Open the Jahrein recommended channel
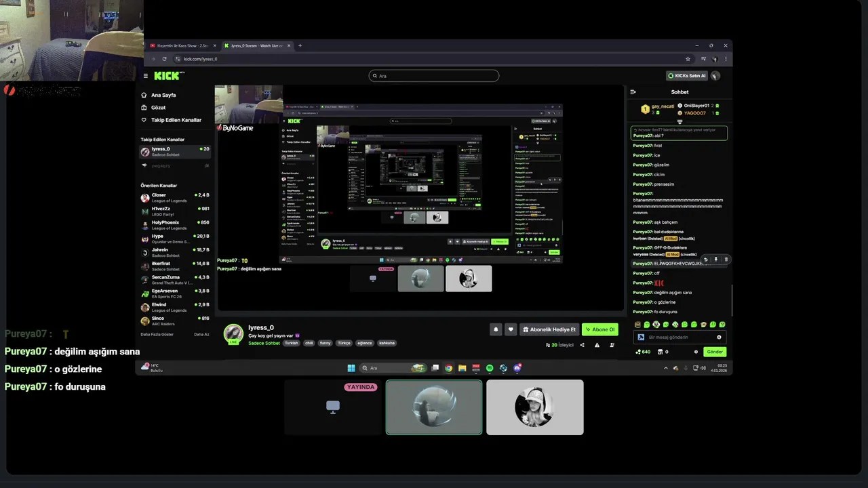 (x=175, y=252)
